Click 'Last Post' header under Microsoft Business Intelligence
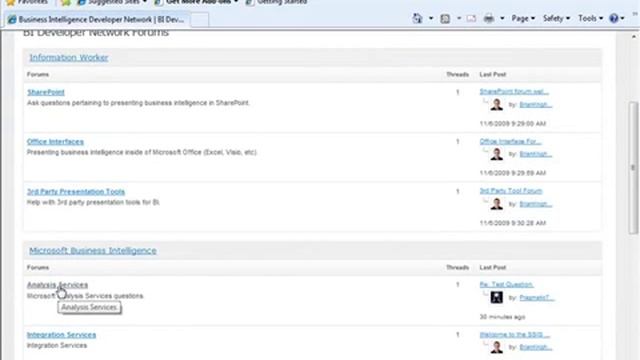This screenshot has height=360, width=640. click(493, 267)
